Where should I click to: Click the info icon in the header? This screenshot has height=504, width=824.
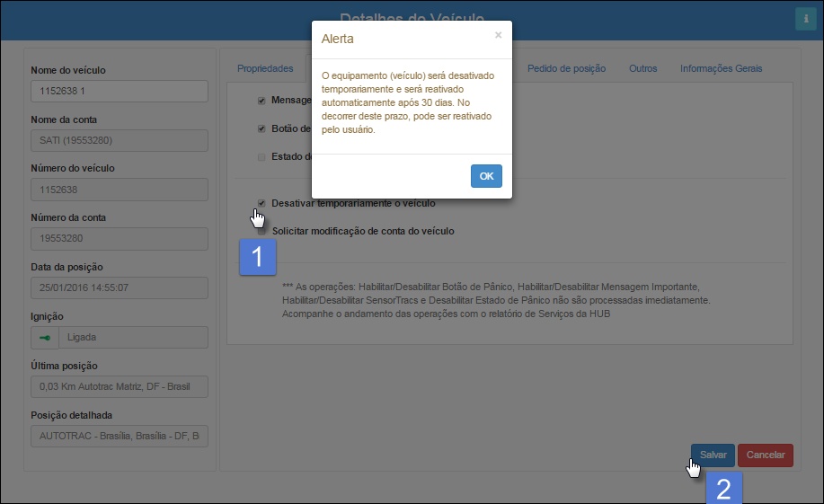click(x=806, y=19)
